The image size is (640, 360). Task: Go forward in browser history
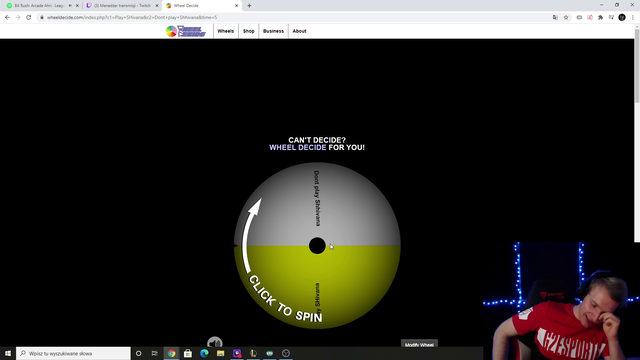pyautogui.click(x=18, y=18)
